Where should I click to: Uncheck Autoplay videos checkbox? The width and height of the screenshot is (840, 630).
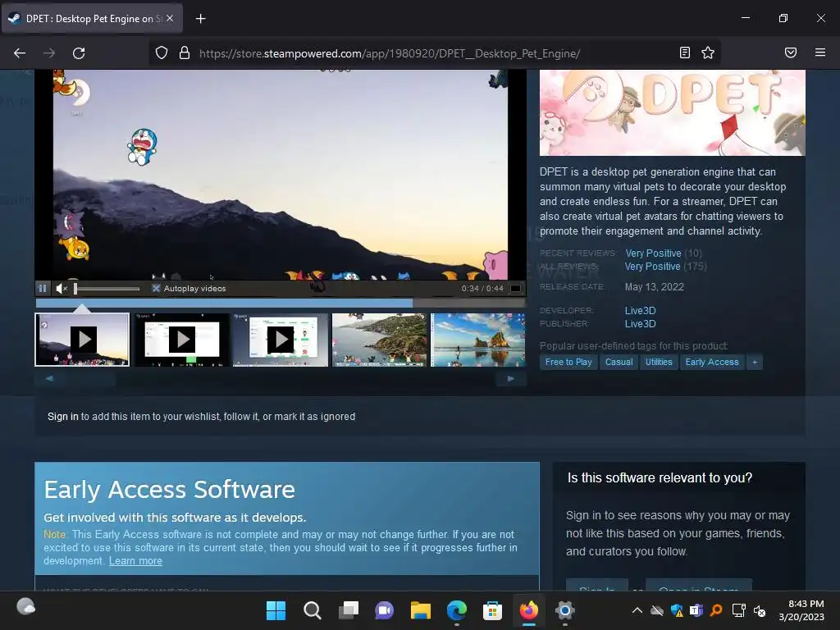click(x=156, y=288)
